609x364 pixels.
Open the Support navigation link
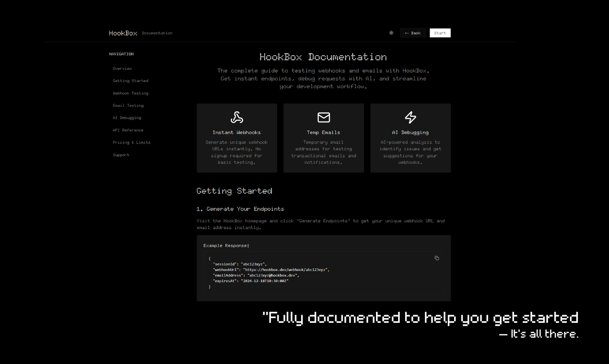click(x=121, y=155)
